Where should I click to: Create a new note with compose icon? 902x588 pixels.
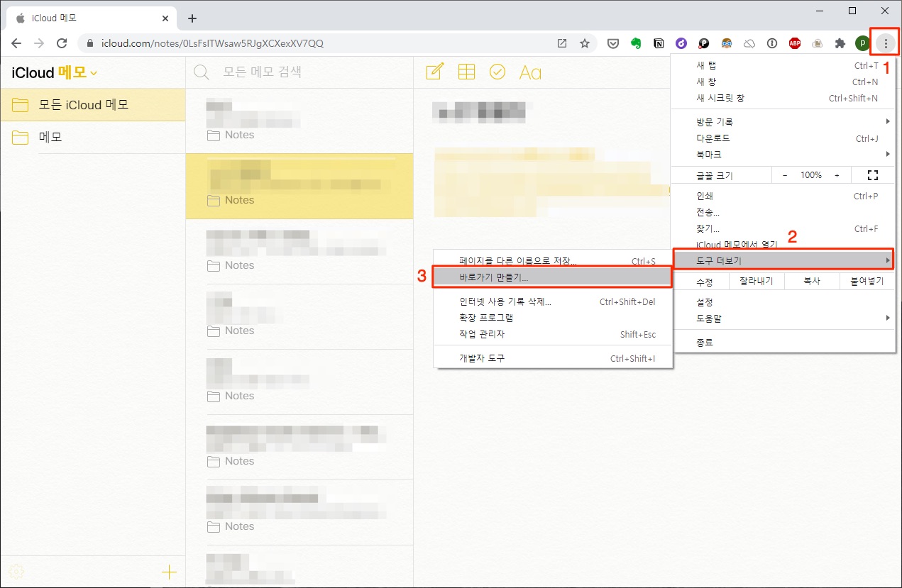[x=434, y=72]
